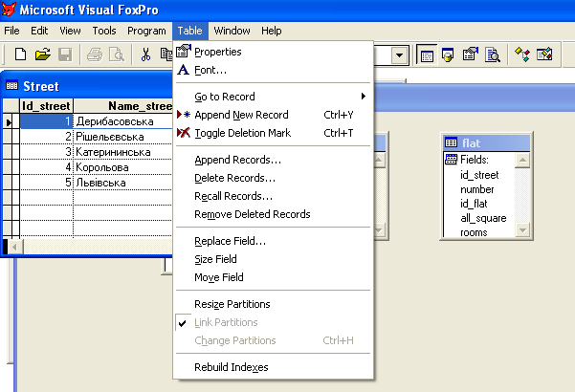This screenshot has width=575, height=392.
Task: Select Rebuild Indexes menu entry
Action: point(274,367)
